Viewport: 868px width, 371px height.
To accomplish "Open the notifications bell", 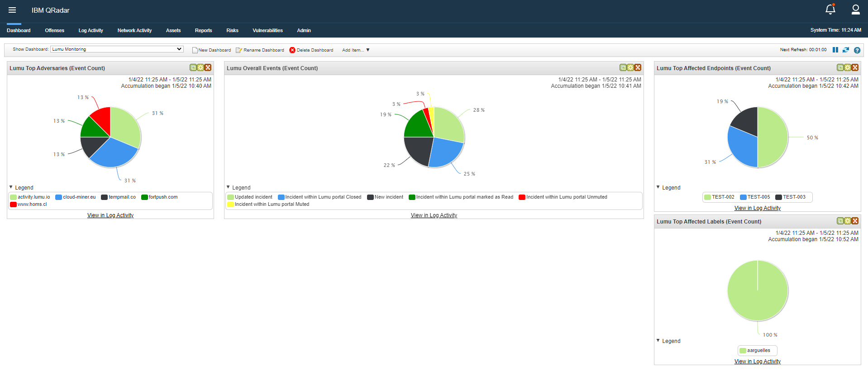I will (830, 10).
